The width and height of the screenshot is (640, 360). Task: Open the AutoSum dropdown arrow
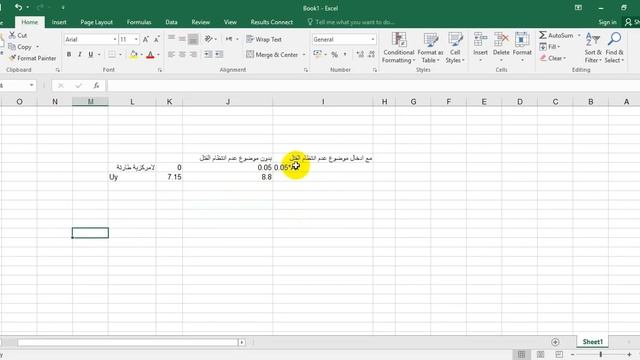pyautogui.click(x=579, y=36)
